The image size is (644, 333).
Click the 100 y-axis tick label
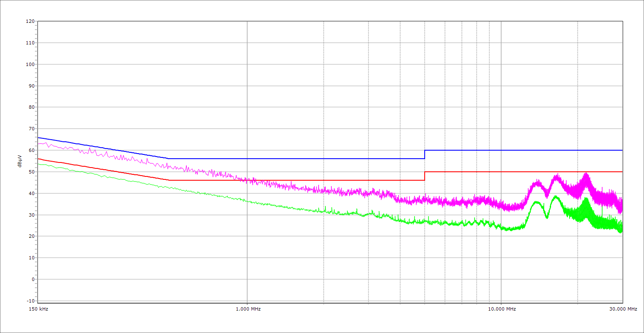pyautogui.click(x=30, y=65)
